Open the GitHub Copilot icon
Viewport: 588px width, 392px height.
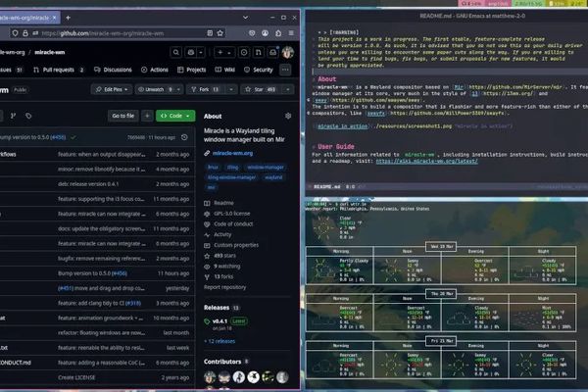click(x=191, y=52)
